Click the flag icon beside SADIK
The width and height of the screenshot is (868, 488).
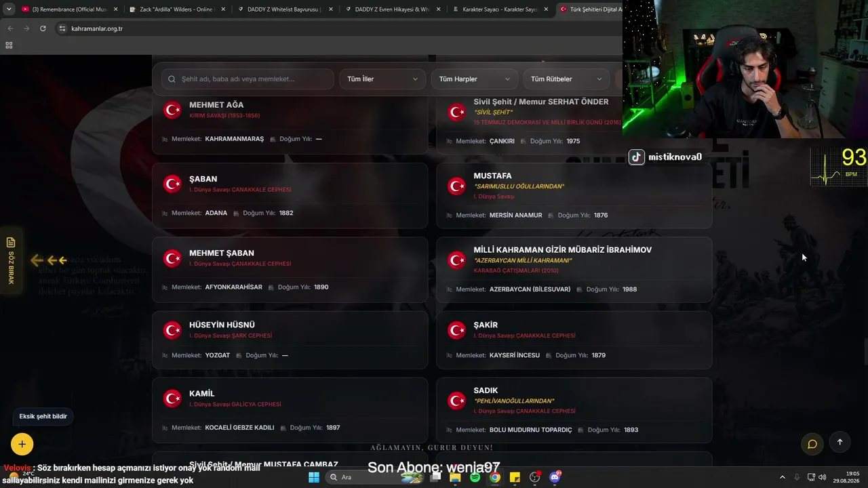(x=457, y=401)
